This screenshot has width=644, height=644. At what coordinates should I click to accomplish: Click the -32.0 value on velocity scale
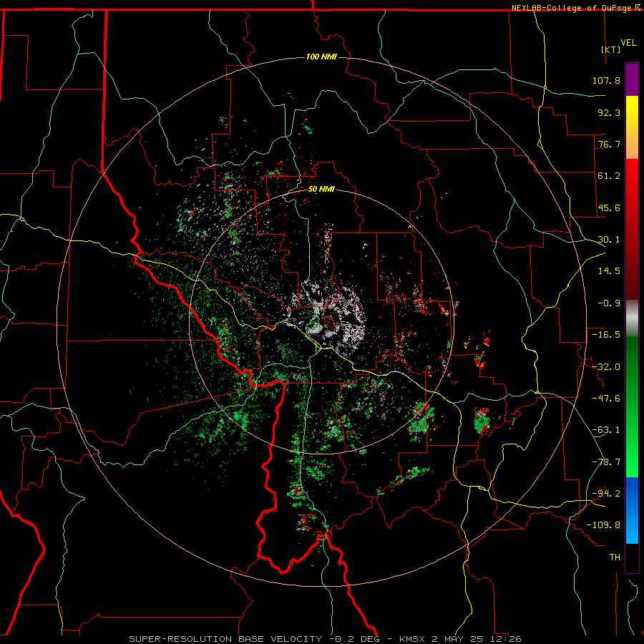606,366
